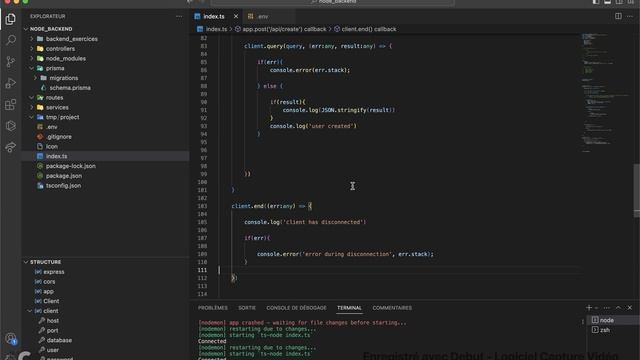This screenshot has height=360, width=640.
Task: Click client.end() callback breadcrumb
Action: (369, 29)
